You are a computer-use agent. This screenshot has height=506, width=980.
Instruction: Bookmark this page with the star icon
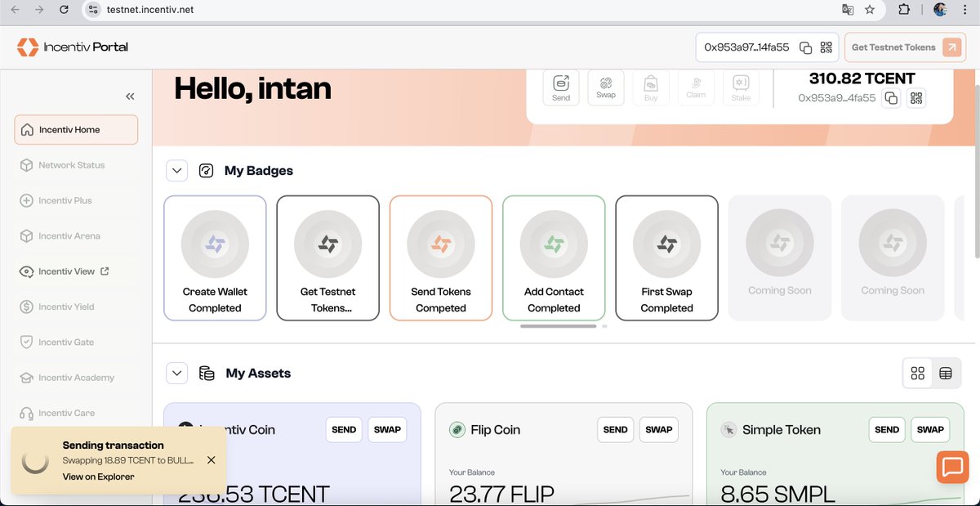tap(870, 10)
